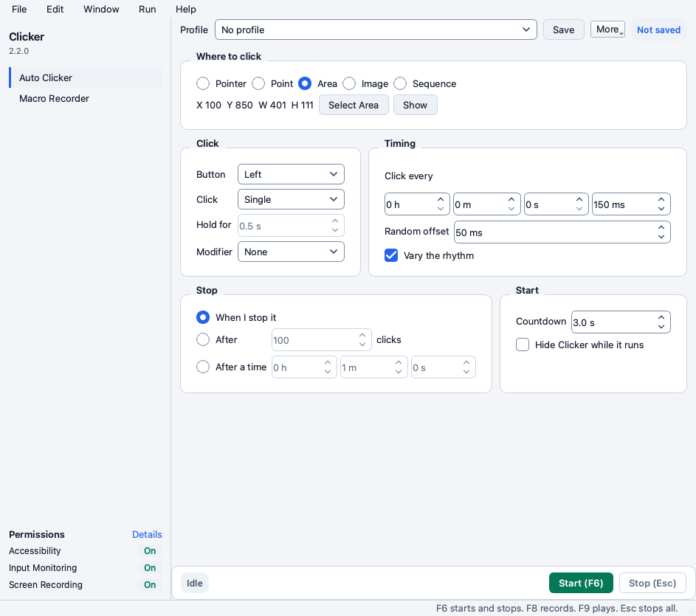696x616 pixels.
Task: Increase the minutes interval stepper up arrow
Action: (511, 200)
